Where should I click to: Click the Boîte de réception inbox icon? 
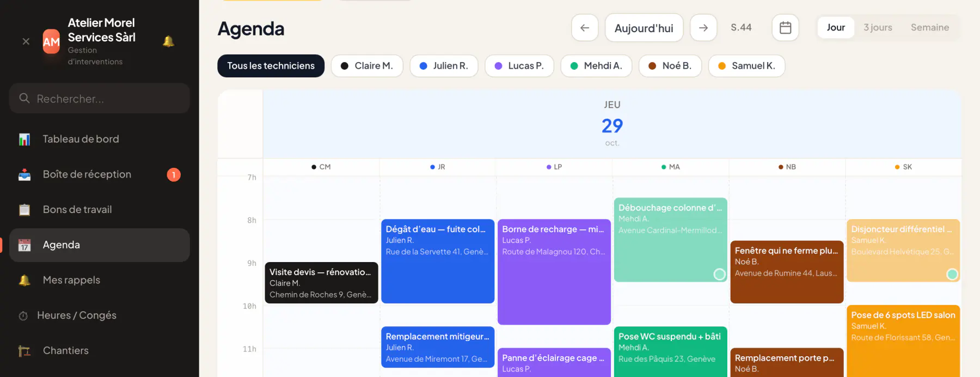tap(24, 175)
